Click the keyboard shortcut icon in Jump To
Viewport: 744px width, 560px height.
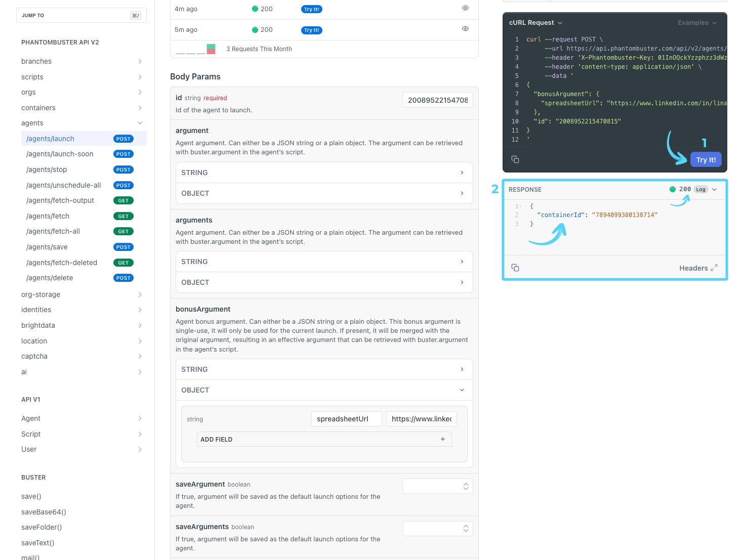pos(135,15)
